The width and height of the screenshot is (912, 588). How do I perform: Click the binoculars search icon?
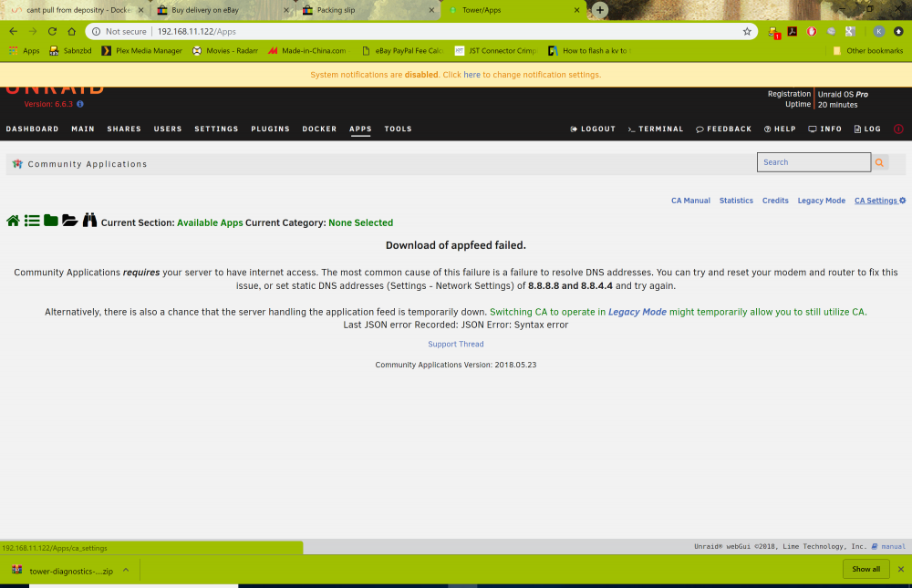pos(89,220)
